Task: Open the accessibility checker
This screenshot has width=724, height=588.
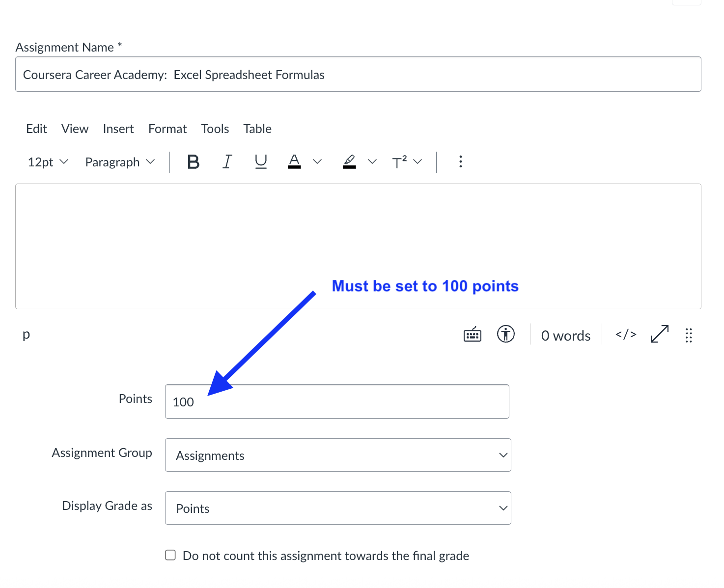Action: point(505,334)
